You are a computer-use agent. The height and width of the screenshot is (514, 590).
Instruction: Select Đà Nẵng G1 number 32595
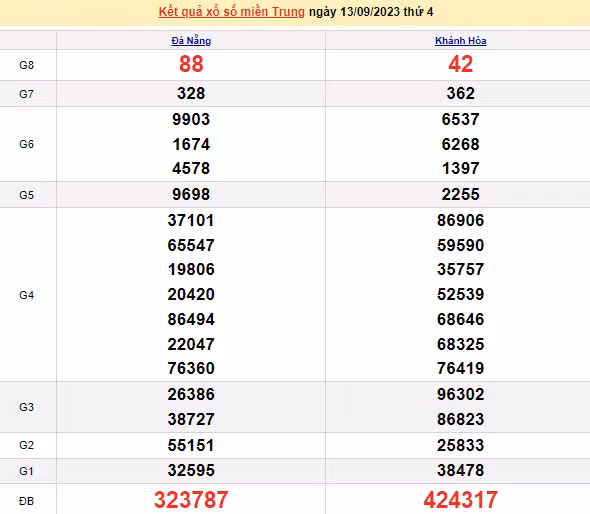(191, 470)
